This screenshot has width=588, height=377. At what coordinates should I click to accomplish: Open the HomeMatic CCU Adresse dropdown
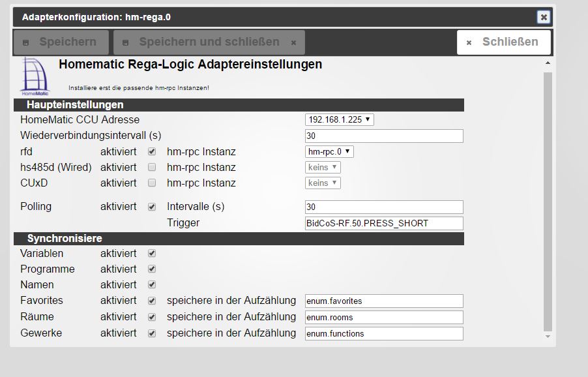coord(339,120)
